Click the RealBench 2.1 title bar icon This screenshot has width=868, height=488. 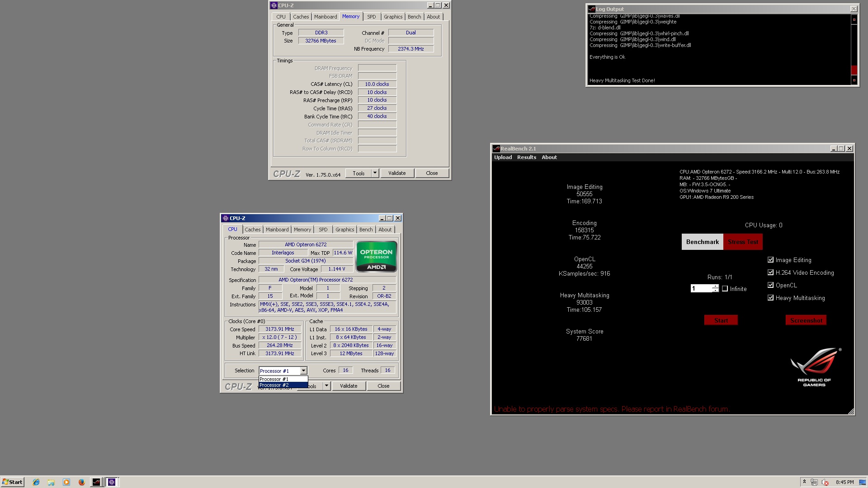coord(496,149)
